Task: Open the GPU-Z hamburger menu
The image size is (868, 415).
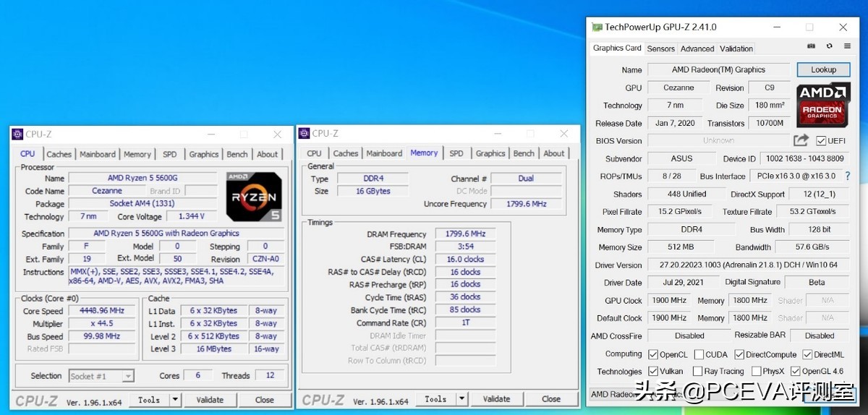Action: pos(847,46)
